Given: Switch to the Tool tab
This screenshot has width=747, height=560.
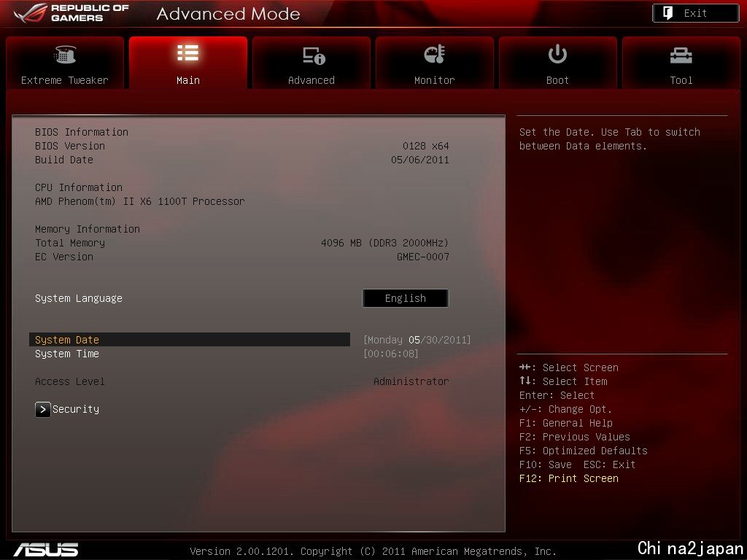Looking at the screenshot, I should click(x=681, y=63).
